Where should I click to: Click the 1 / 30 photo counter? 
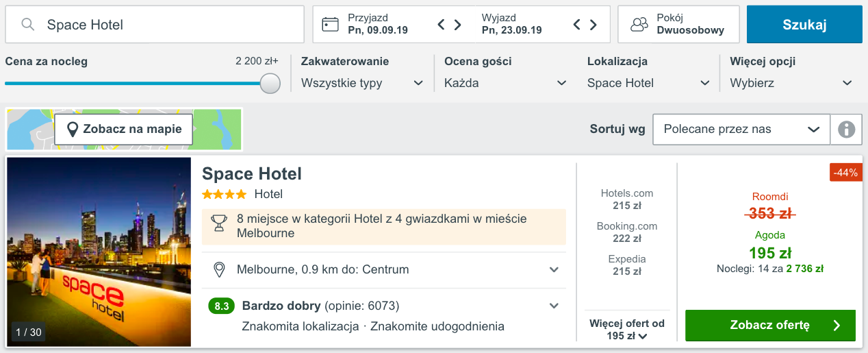coord(29,332)
